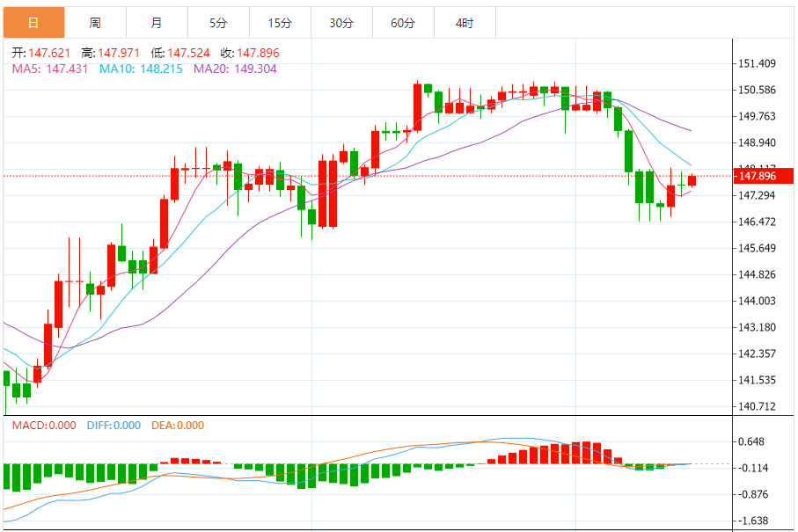Click the 141.535 price axis label
The image size is (798, 532).
[x=757, y=381]
